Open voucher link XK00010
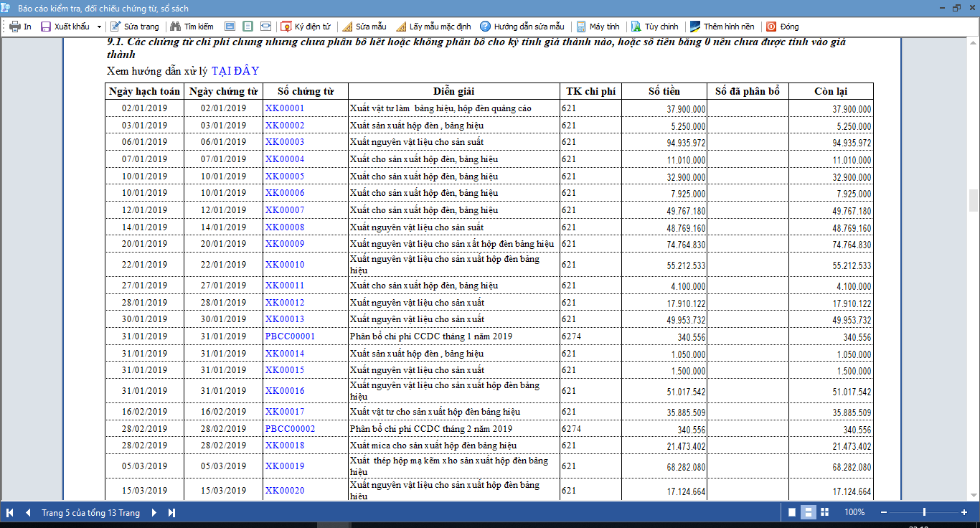980x528 pixels. (285, 265)
